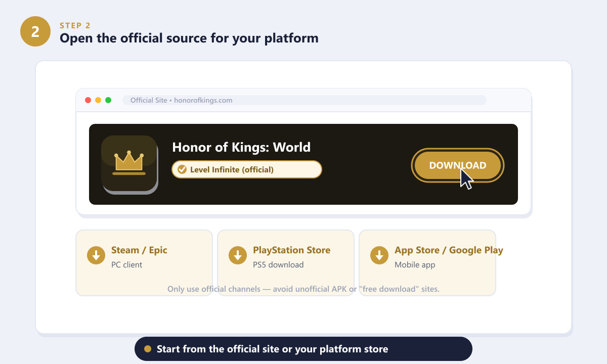This screenshot has width=607, height=364.
Task: Click the download arrow icon beside Steam / Epic
Action: click(96, 255)
